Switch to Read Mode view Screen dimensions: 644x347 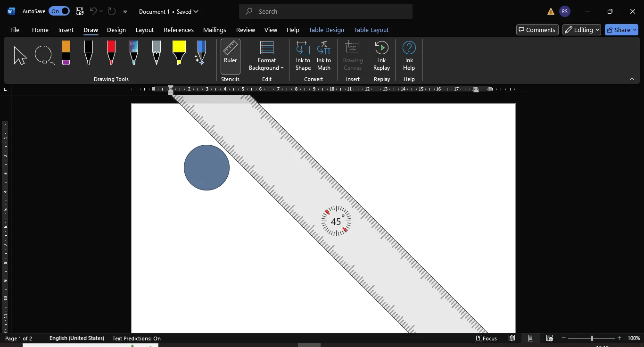(x=512, y=339)
